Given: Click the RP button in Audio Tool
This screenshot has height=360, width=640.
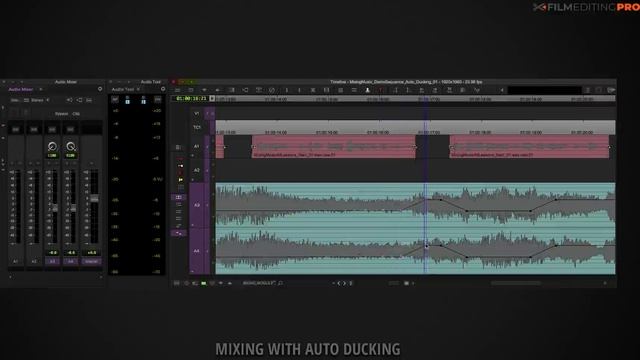Looking at the screenshot, I should pyautogui.click(x=115, y=100).
